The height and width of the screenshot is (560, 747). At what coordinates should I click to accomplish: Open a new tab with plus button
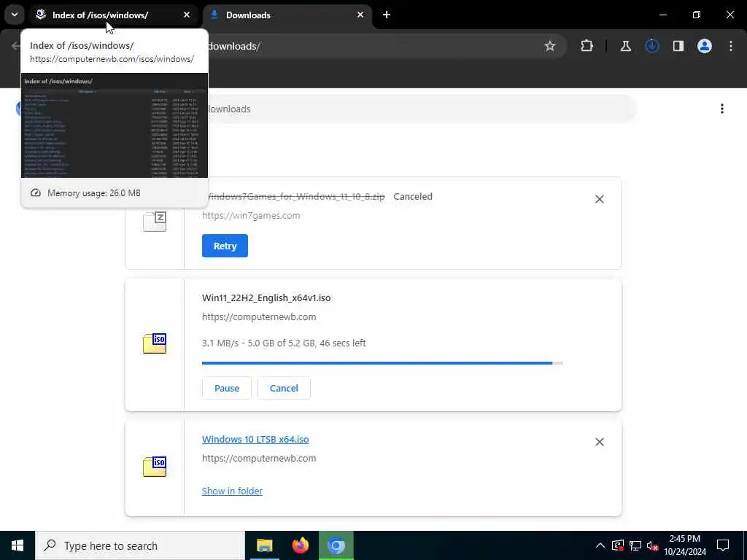pyautogui.click(x=387, y=15)
